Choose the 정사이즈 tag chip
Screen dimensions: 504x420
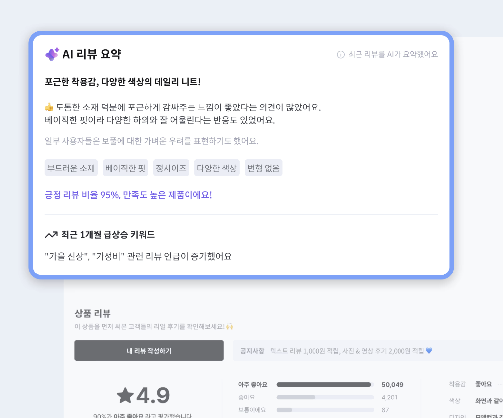pyautogui.click(x=171, y=168)
